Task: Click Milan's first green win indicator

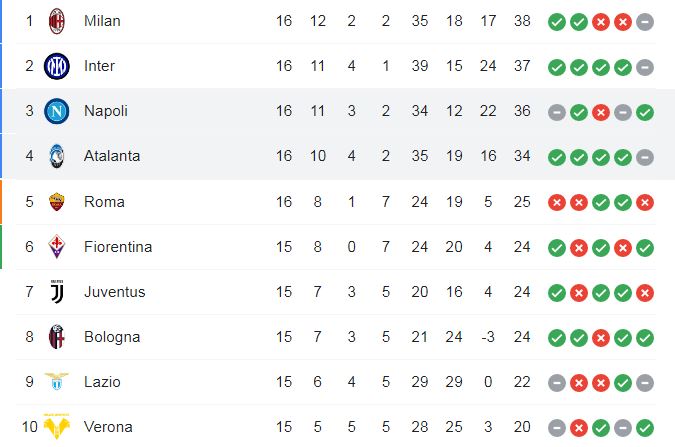Action: (557, 22)
